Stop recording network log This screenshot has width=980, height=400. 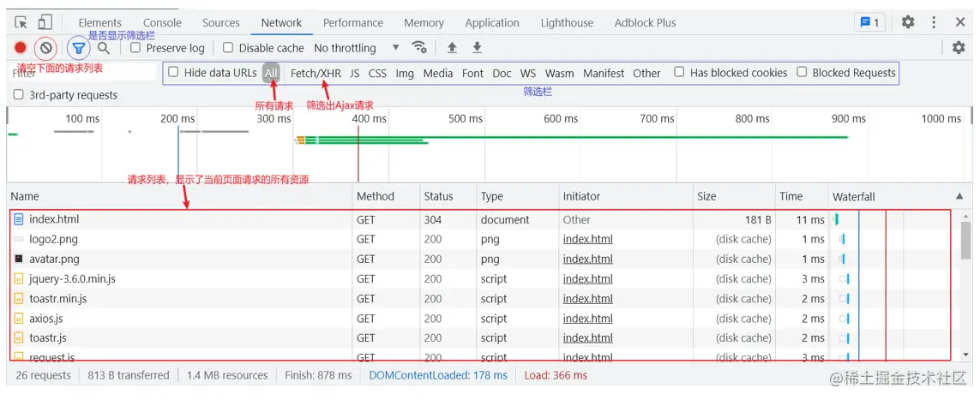(x=21, y=48)
